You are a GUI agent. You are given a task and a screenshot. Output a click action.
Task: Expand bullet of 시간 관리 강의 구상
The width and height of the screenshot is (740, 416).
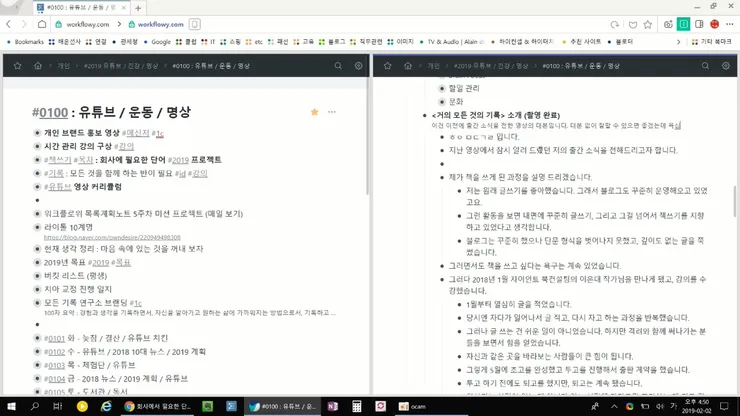coord(37,146)
